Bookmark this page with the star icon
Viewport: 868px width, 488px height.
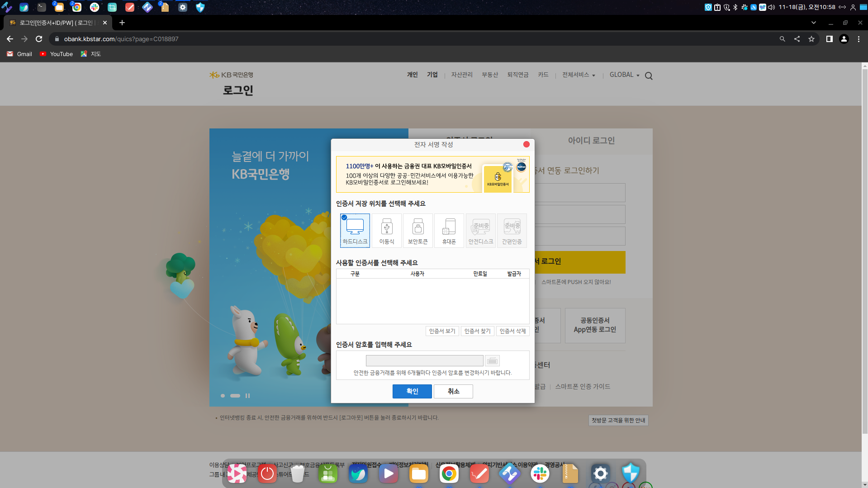click(811, 39)
